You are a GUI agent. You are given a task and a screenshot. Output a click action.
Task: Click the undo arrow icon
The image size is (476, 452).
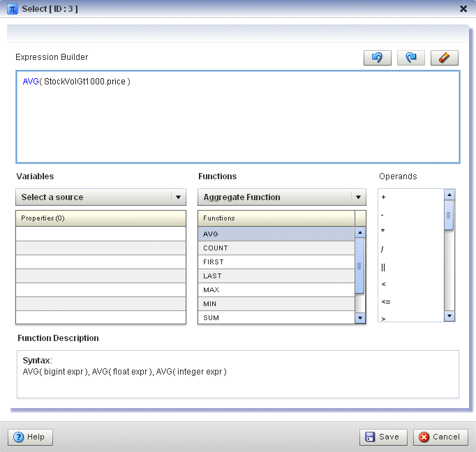378,58
